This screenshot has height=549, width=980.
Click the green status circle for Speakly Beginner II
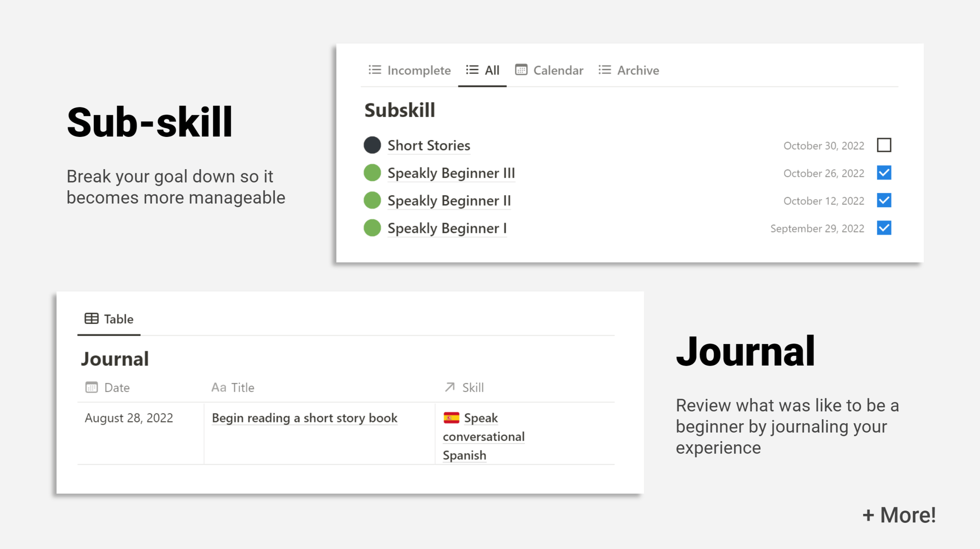point(372,201)
